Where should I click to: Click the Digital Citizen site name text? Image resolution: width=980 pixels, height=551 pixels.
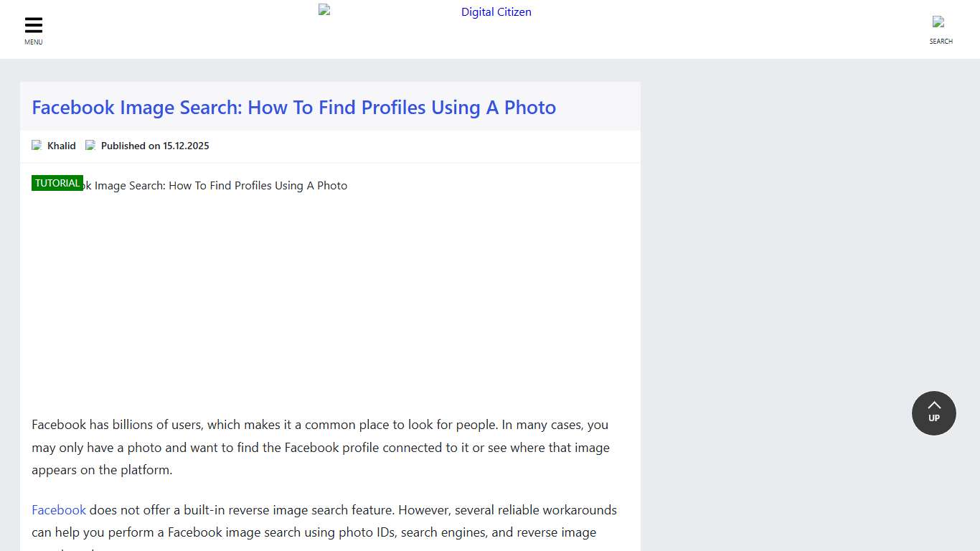(496, 11)
